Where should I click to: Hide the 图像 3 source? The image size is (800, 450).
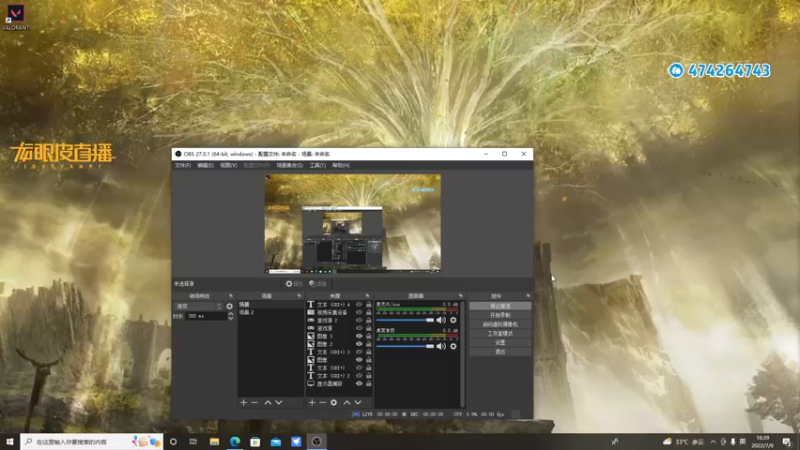tap(359, 336)
